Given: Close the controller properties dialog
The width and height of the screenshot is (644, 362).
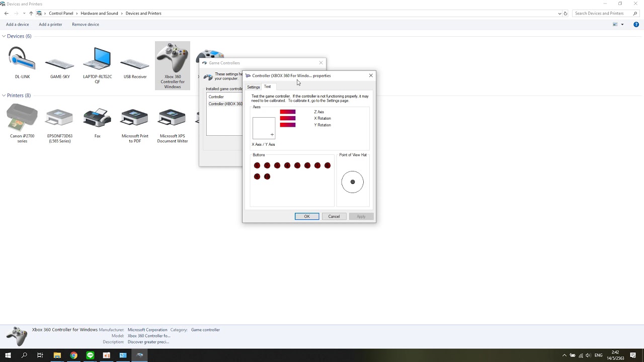Looking at the screenshot, I should [371, 75].
